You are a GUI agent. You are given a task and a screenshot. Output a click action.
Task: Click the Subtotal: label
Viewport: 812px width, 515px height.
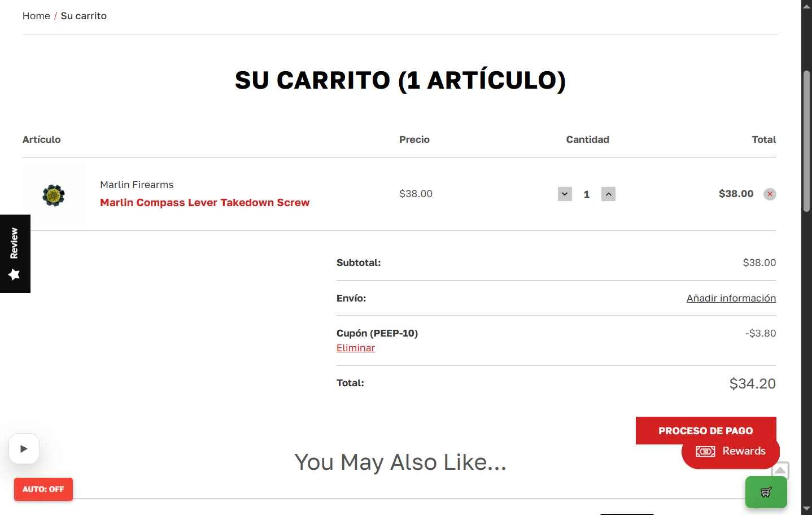359,263
